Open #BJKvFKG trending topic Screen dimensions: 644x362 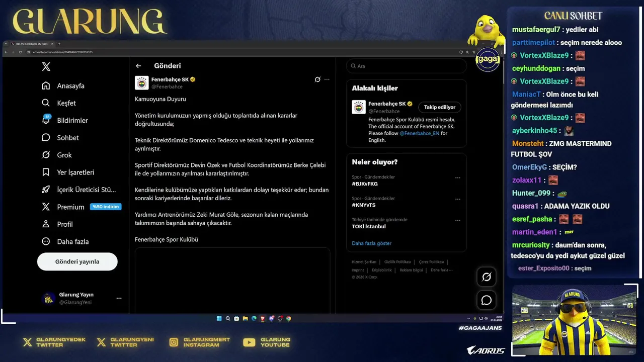point(365,184)
